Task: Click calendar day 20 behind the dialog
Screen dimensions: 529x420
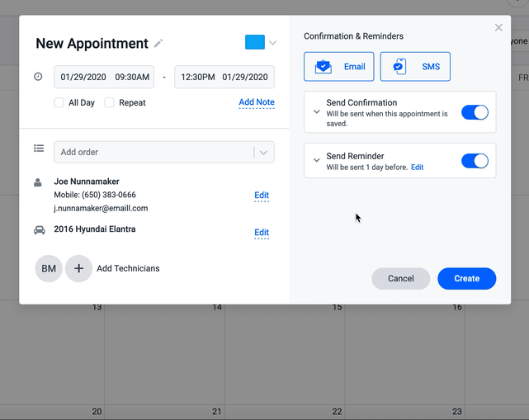Action: coord(97,412)
